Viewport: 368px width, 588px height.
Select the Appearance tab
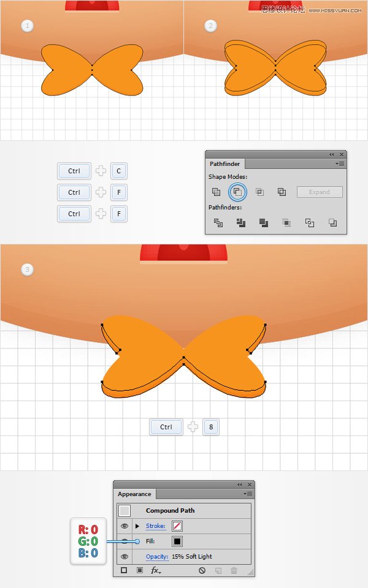point(134,494)
